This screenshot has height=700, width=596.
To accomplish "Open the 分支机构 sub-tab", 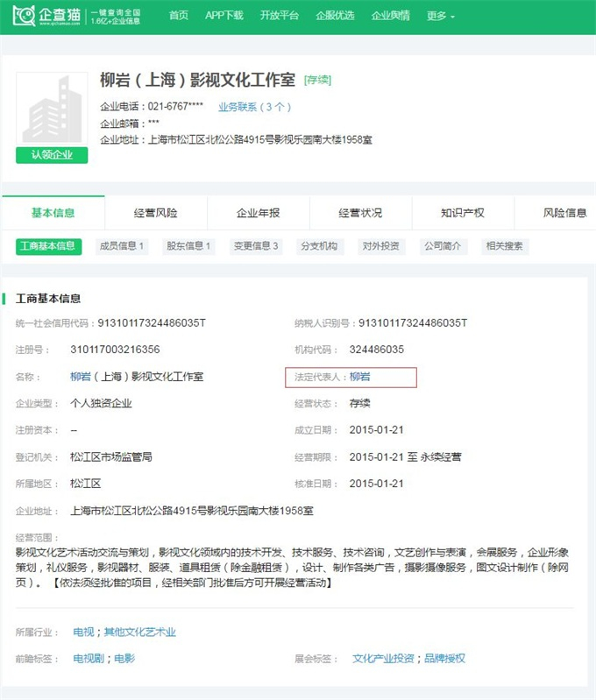I will click(319, 246).
